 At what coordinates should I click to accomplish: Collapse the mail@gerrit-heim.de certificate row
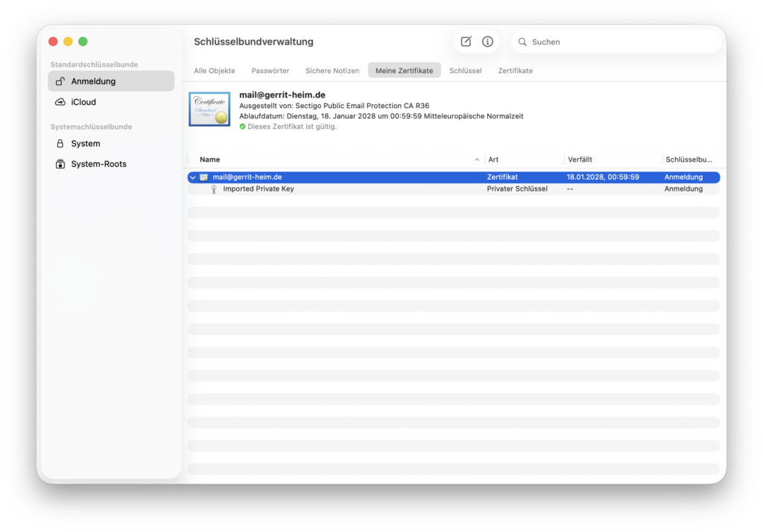coord(193,177)
